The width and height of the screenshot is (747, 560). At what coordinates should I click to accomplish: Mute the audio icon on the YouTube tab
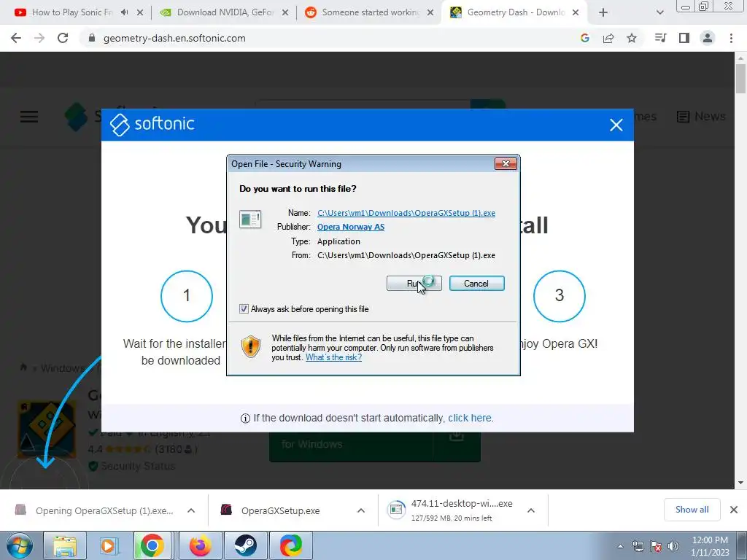coord(125,12)
